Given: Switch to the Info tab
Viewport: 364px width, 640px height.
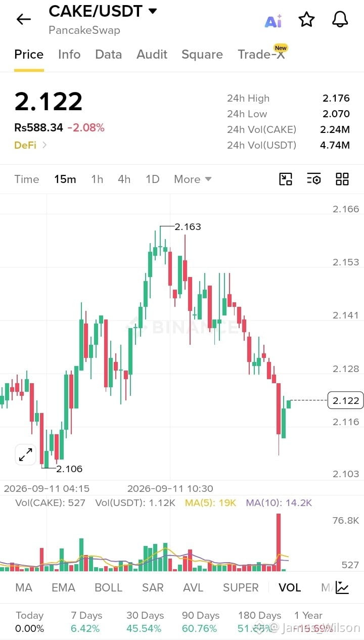Looking at the screenshot, I should tap(69, 55).
